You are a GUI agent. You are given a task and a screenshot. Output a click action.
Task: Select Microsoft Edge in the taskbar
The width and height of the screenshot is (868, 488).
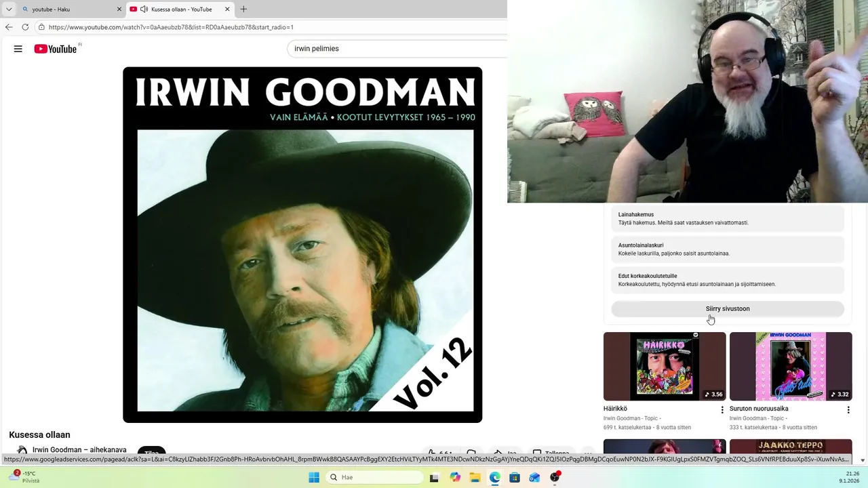pos(495,477)
